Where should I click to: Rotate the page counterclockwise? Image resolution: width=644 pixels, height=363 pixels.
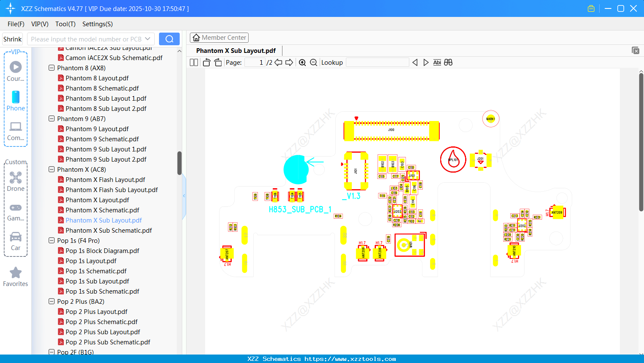[x=206, y=63]
